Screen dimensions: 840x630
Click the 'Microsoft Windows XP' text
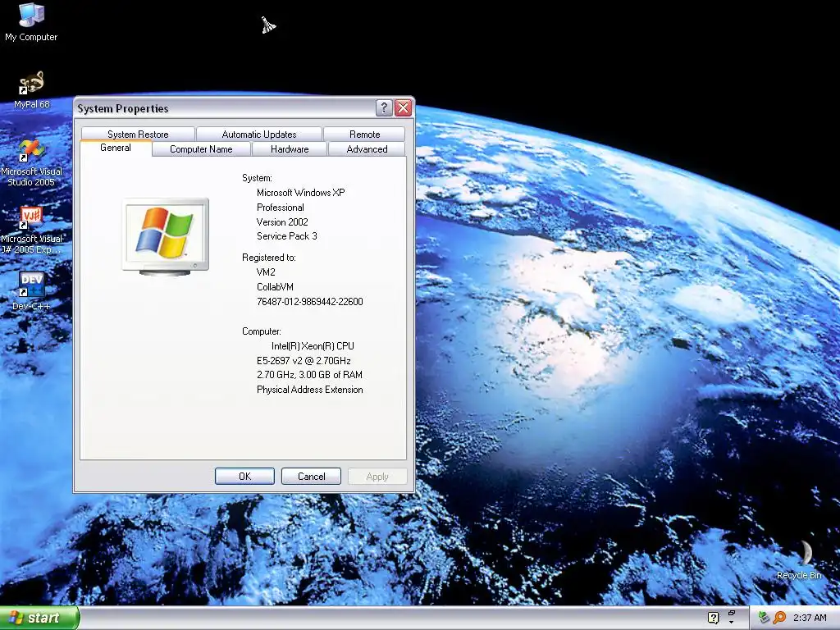point(300,192)
